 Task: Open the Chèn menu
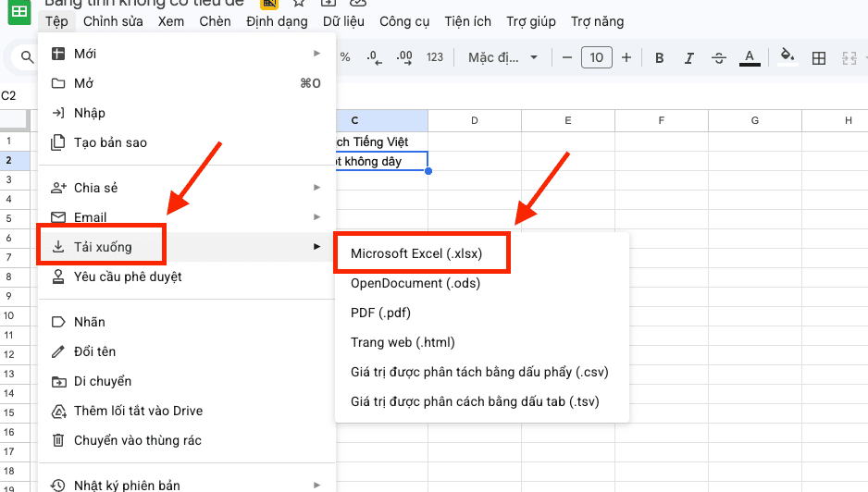[215, 21]
